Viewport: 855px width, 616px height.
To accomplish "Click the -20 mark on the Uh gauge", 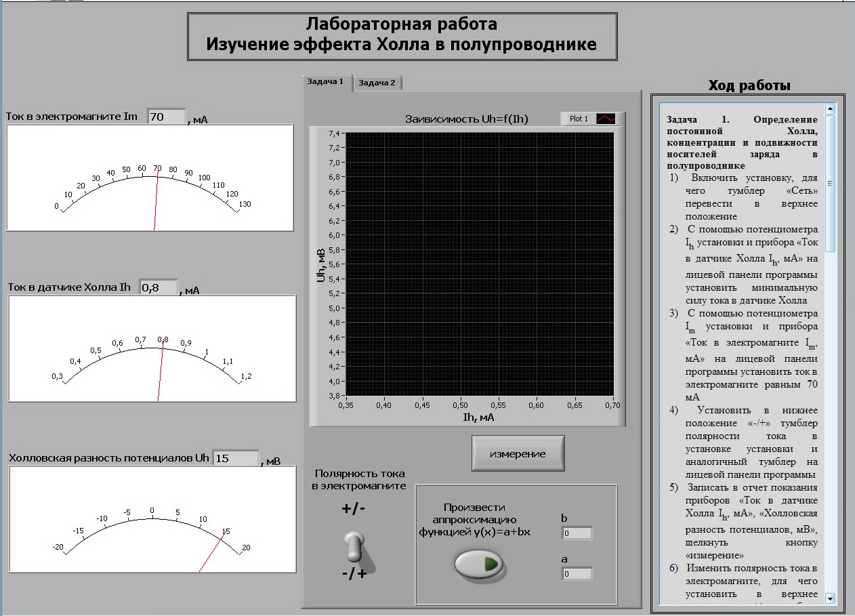I will pyautogui.click(x=58, y=546).
